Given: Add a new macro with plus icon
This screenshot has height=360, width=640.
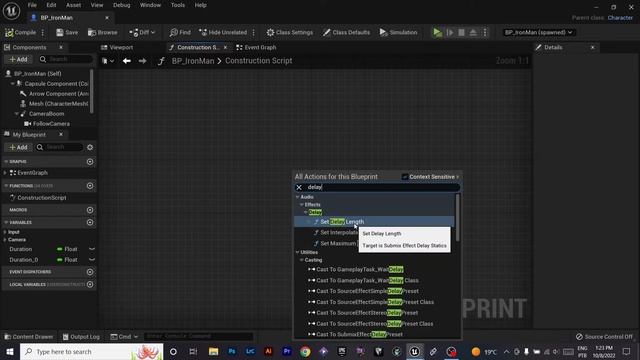Looking at the screenshot, I should (x=90, y=210).
